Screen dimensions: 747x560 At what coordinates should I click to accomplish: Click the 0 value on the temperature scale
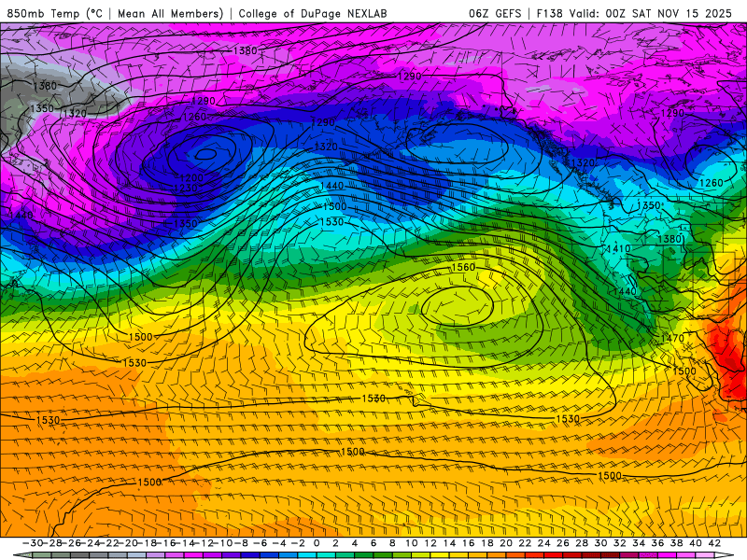pos(317,543)
